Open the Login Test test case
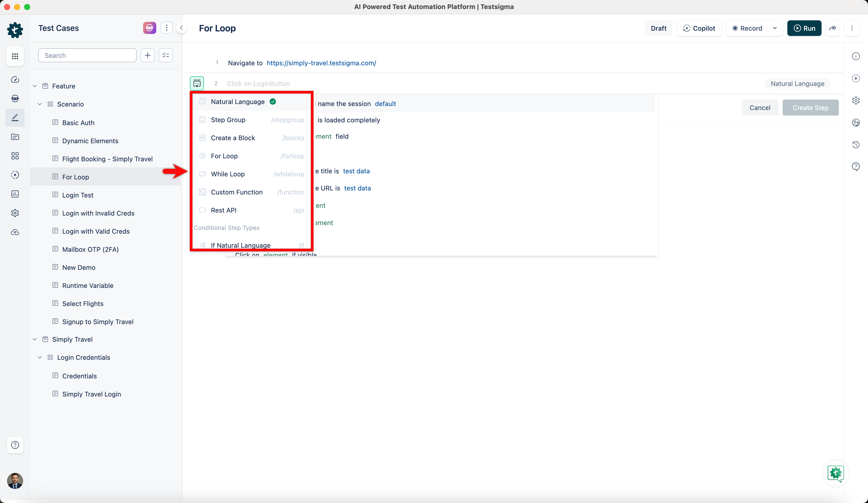Image resolution: width=868 pixels, height=503 pixels. pyautogui.click(x=78, y=195)
